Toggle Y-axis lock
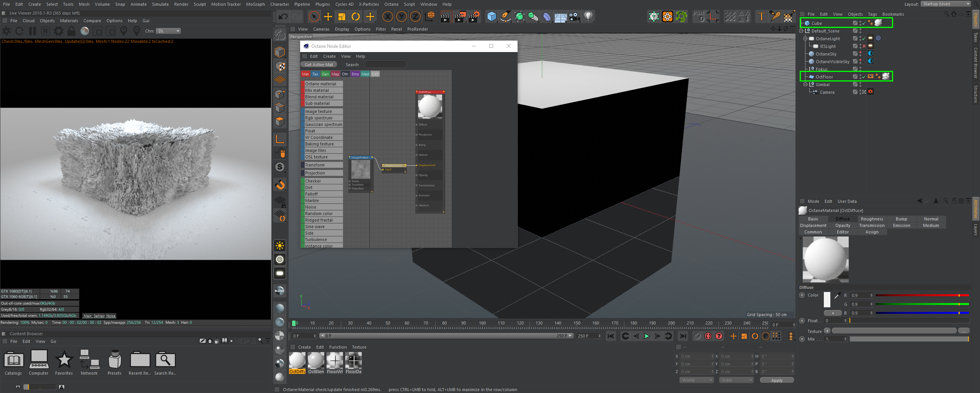This screenshot has width=980, height=393. [x=401, y=16]
